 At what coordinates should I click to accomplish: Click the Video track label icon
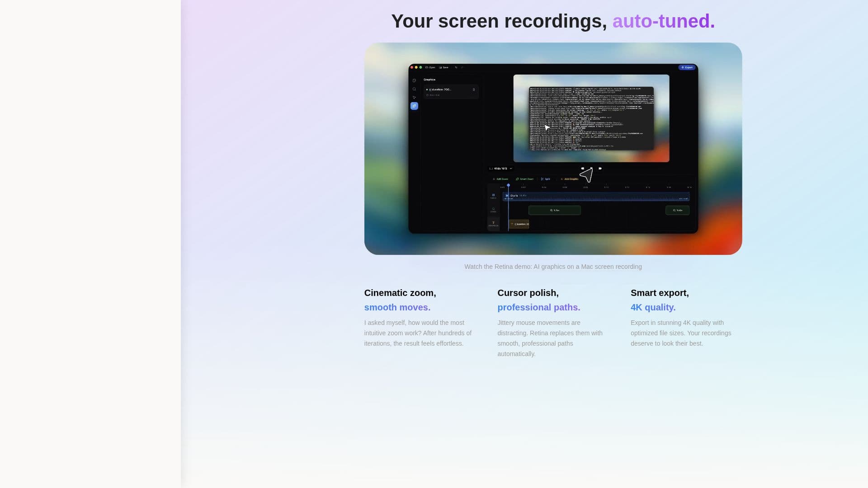tap(493, 196)
